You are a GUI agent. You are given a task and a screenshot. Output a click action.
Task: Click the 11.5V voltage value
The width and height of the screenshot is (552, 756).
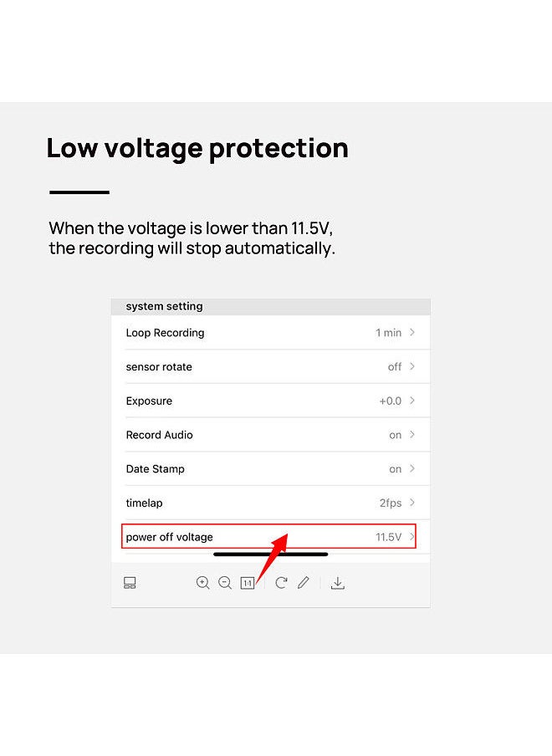tap(389, 537)
